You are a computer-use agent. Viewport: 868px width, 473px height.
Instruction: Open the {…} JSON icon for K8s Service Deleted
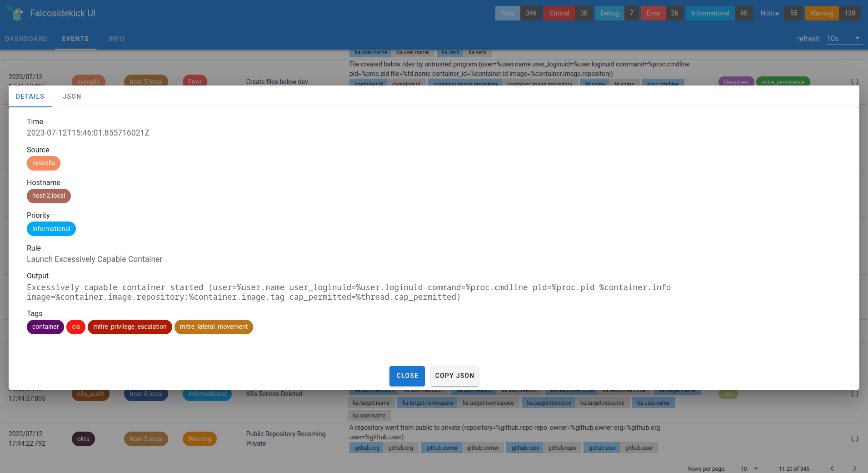click(x=854, y=394)
